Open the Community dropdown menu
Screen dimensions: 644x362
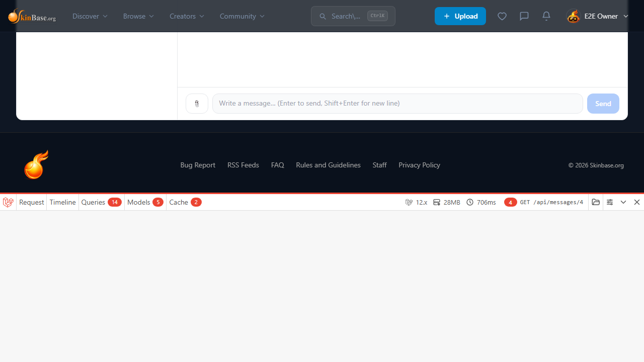click(242, 16)
